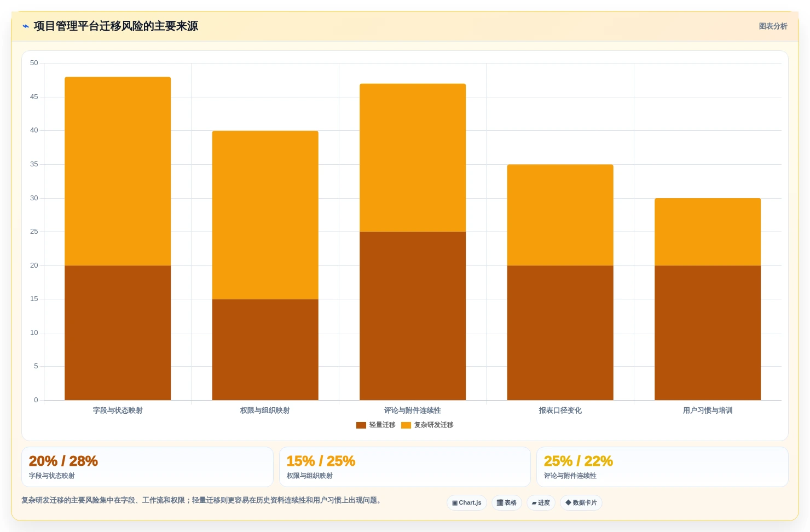The height and width of the screenshot is (532, 810).
Task: Click the dark segment of 评论与附件连续性 bar
Action: pos(413,316)
